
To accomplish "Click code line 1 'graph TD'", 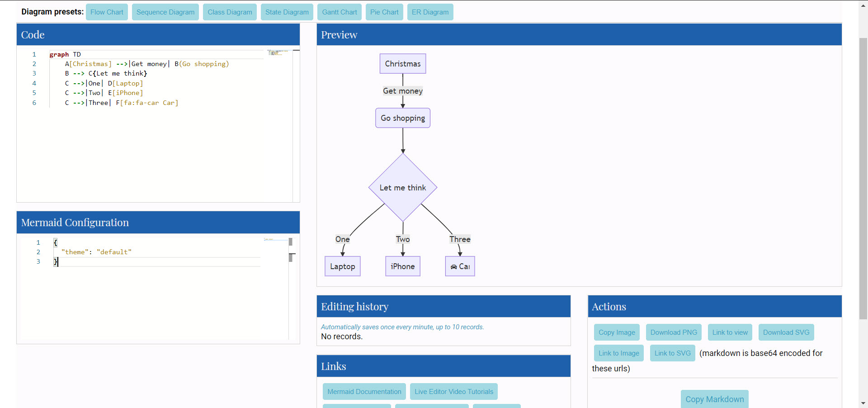I will [x=65, y=54].
